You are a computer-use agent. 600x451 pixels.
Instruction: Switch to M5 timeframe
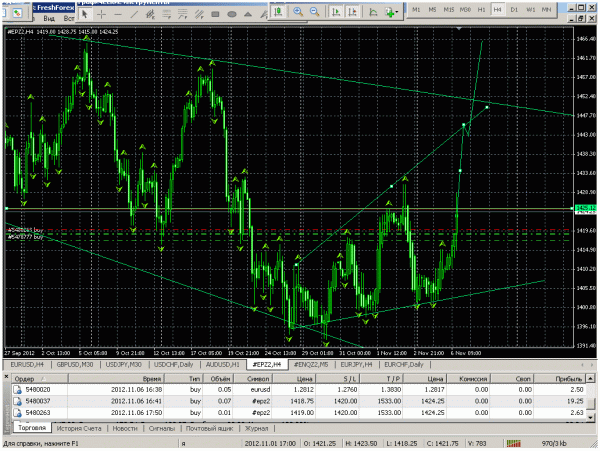[432, 10]
